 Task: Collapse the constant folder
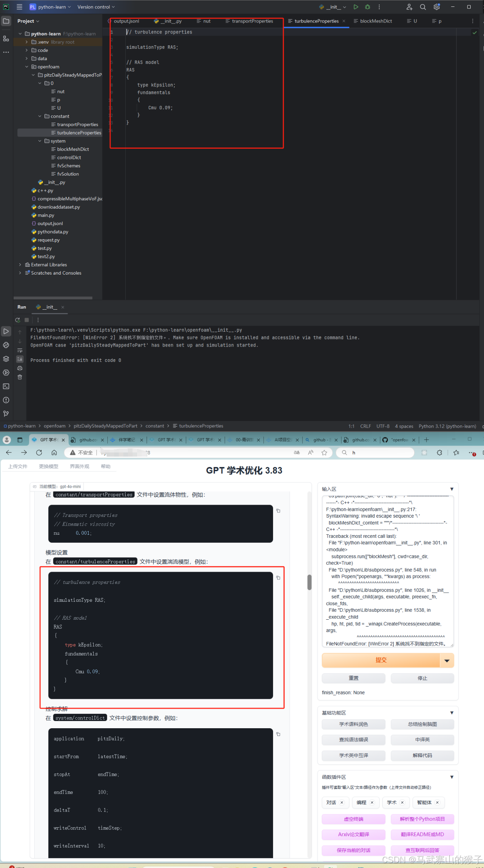[40, 116]
